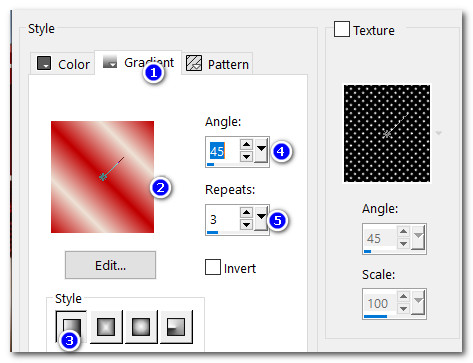Select the sunburst gradient style icon
This screenshot has width=473, height=363.
pos(141,327)
